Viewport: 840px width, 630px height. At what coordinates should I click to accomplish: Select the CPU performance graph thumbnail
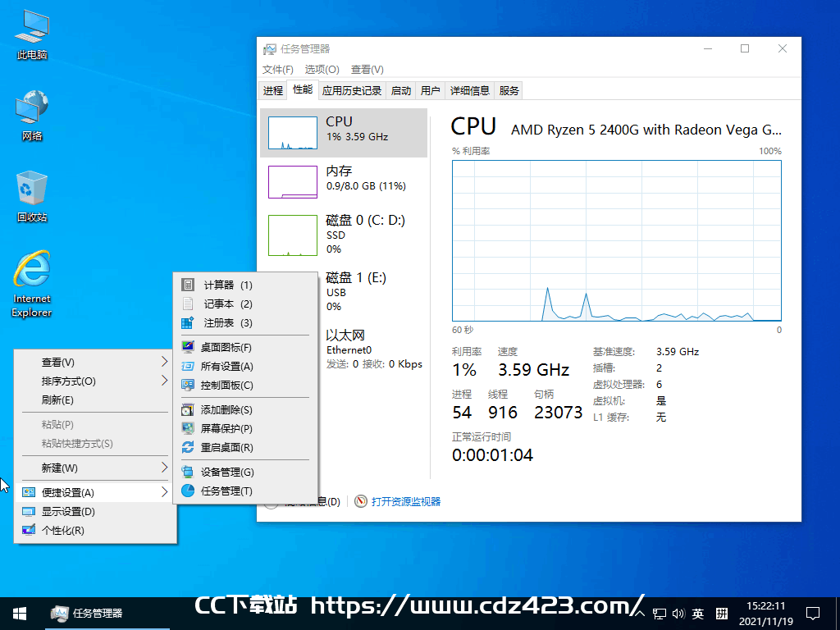pos(293,133)
